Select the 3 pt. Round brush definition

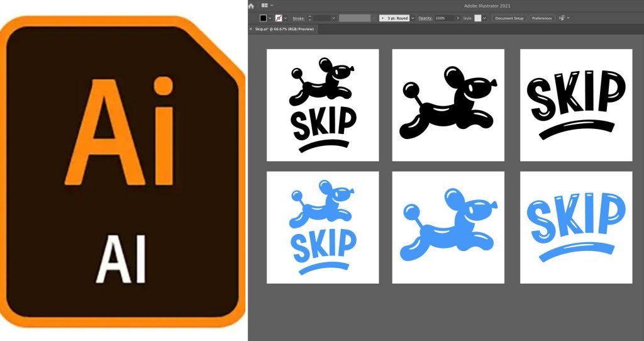click(394, 18)
